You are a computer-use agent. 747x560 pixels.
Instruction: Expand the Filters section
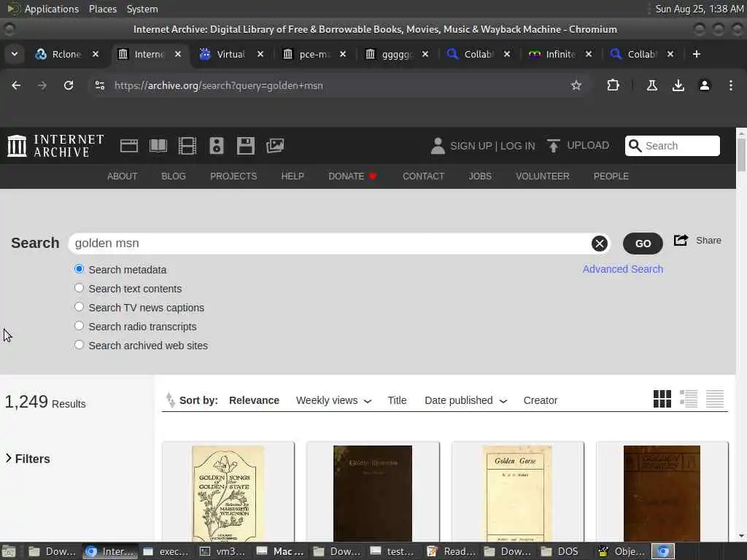[x=28, y=459]
